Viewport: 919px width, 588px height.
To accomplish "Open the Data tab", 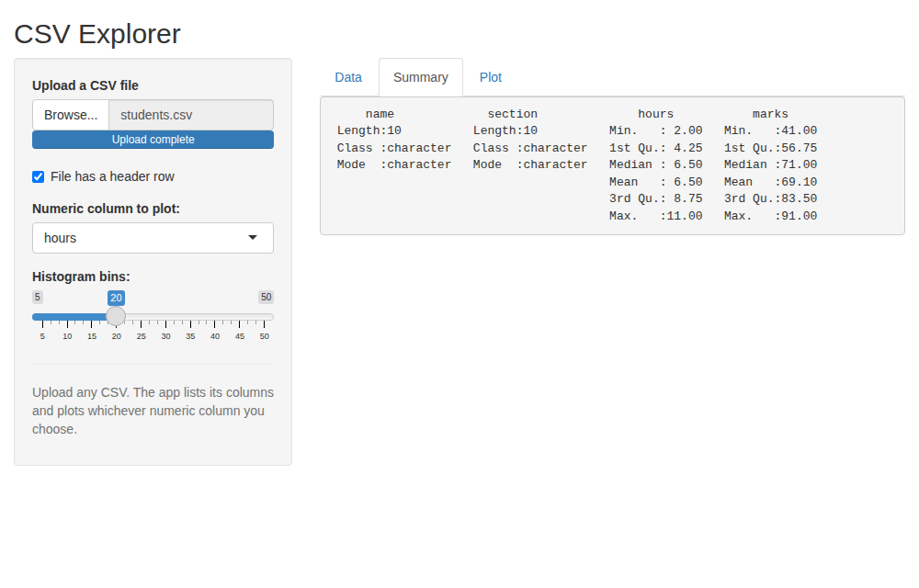I will pyautogui.click(x=348, y=77).
